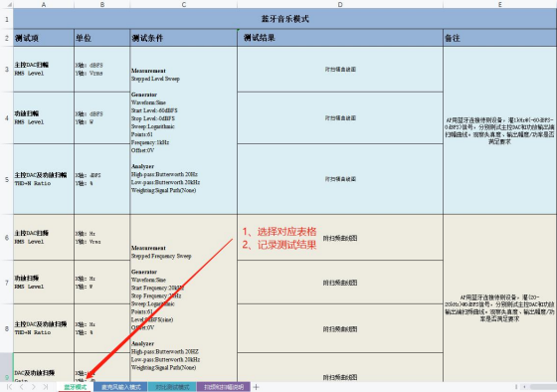Select row 8 附扫频曲线图 result cell
The image size is (557, 392).
[x=340, y=328]
